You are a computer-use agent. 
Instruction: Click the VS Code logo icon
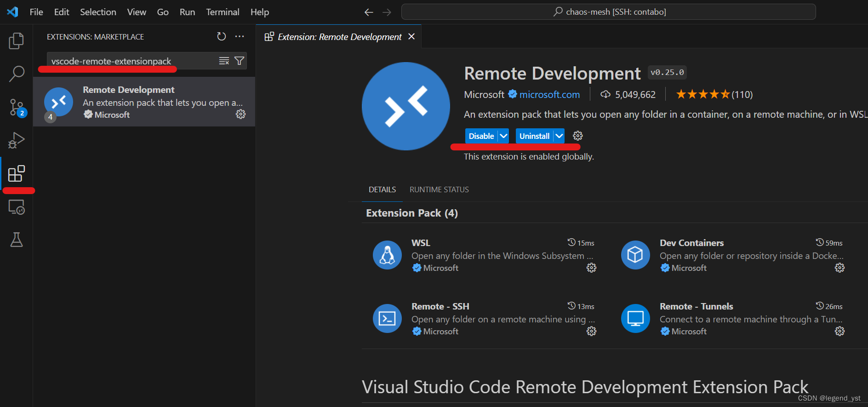(x=12, y=12)
